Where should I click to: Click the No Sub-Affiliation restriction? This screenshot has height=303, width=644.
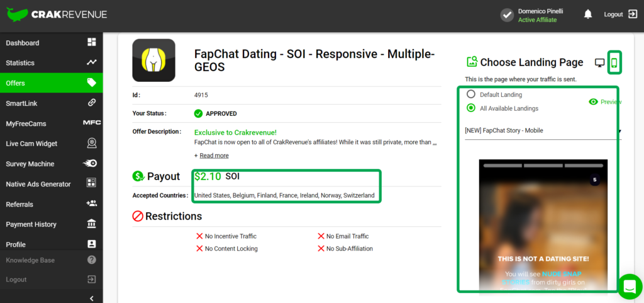(345, 248)
